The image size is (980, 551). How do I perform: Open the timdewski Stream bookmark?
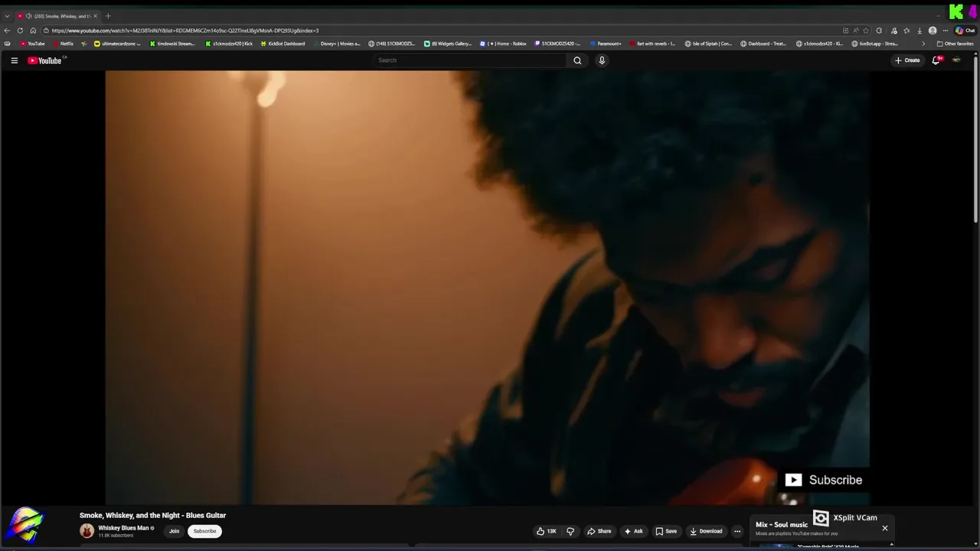(172, 44)
